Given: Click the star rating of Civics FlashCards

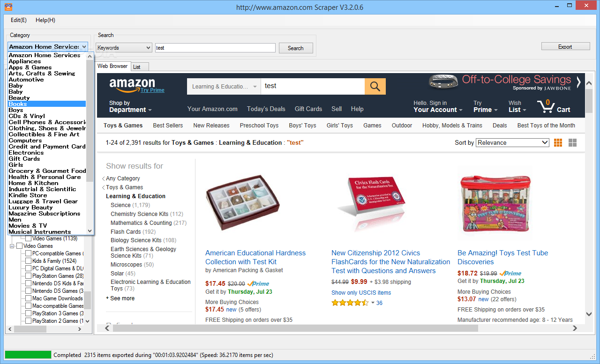Looking at the screenshot, I should click(350, 303).
